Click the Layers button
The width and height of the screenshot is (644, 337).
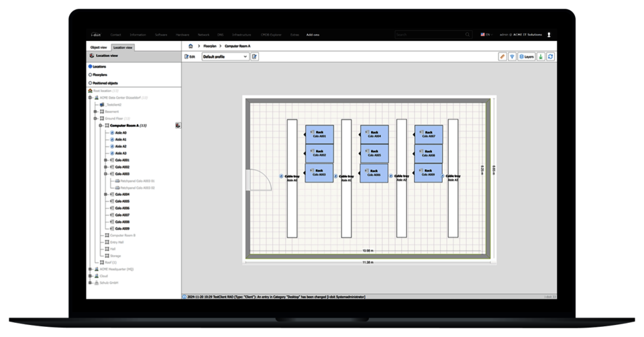[x=526, y=57]
